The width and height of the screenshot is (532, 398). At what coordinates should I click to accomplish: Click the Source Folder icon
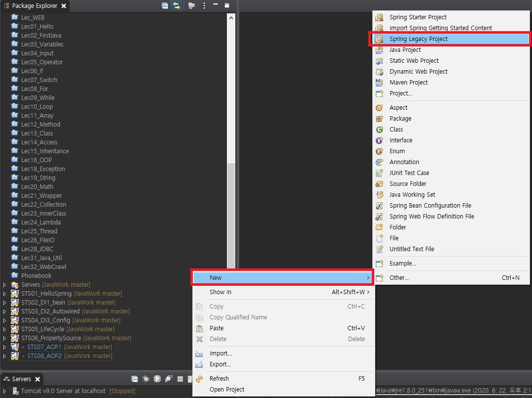379,183
